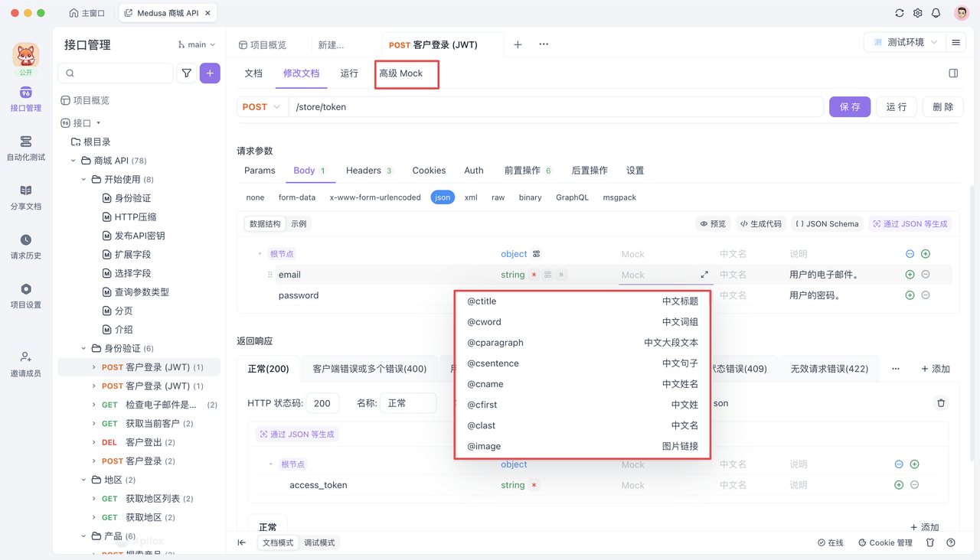The height and width of the screenshot is (560, 980).
Task: Expand the email Mock field editor
Action: tap(704, 275)
